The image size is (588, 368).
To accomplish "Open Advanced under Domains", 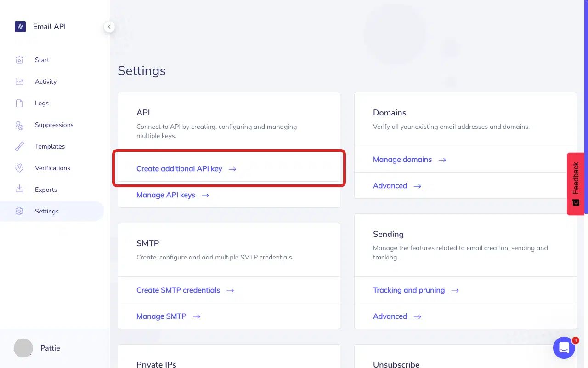I will (390, 186).
